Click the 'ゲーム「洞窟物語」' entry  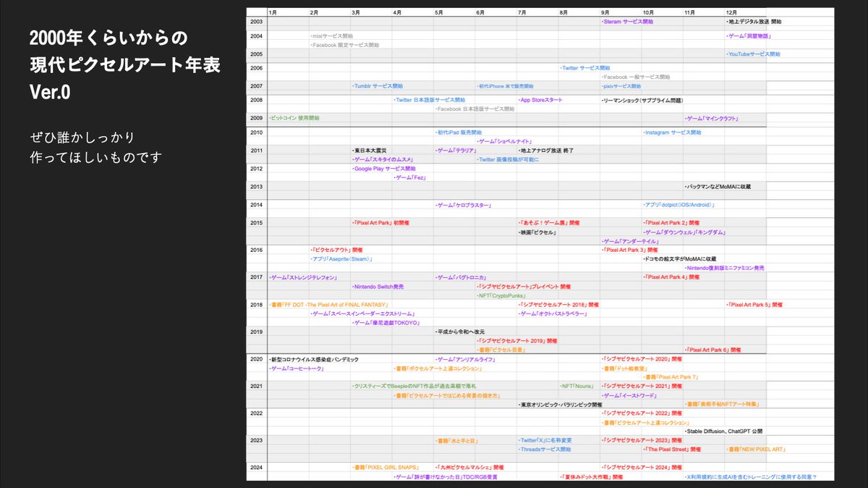[x=749, y=35]
